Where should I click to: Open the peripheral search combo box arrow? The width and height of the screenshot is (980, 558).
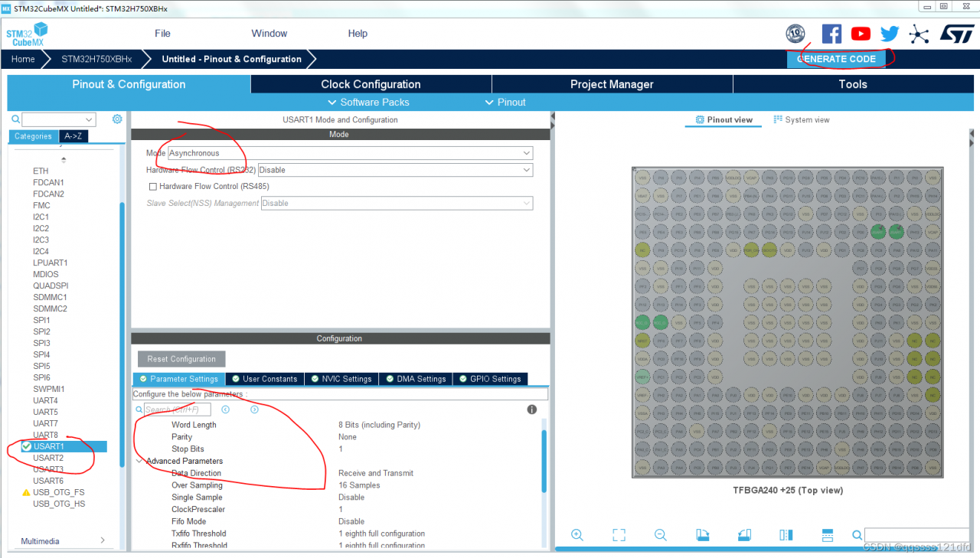click(x=90, y=119)
